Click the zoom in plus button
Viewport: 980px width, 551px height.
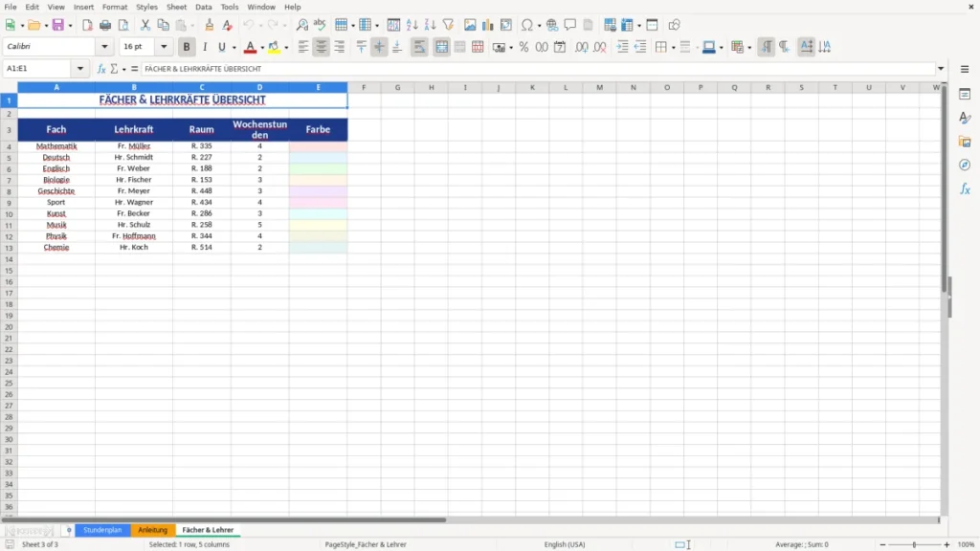tap(947, 544)
